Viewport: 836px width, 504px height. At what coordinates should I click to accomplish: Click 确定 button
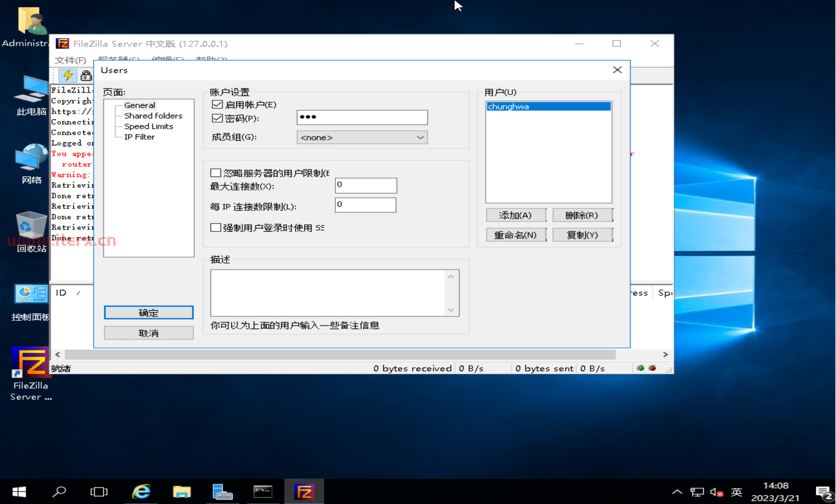tap(149, 313)
